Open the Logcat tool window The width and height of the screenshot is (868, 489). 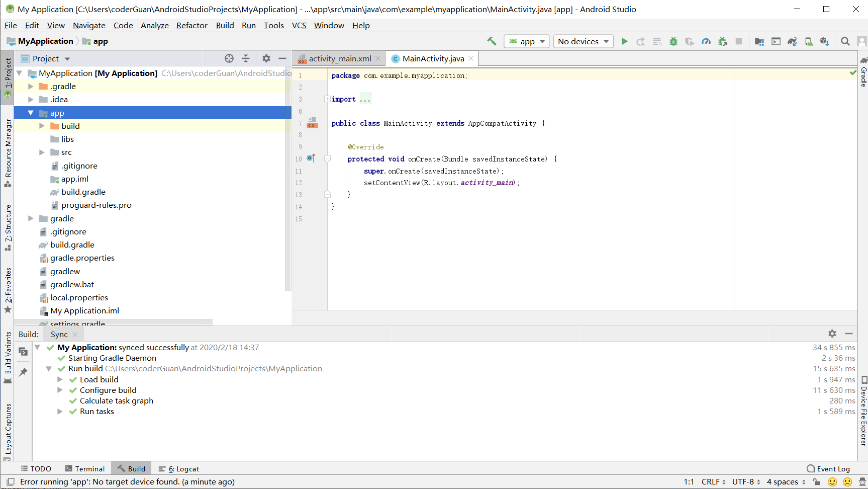tap(179, 468)
